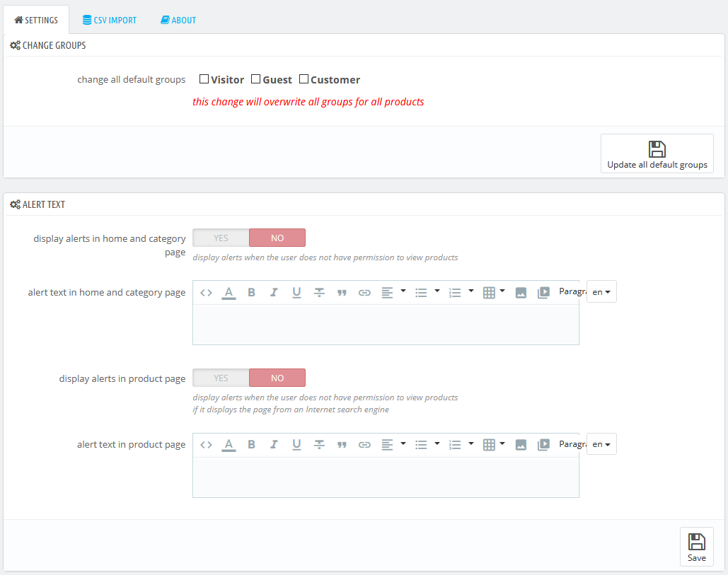The width and height of the screenshot is (728, 575).
Task: Open en language dropdown for home/category alert
Action: pyautogui.click(x=601, y=291)
